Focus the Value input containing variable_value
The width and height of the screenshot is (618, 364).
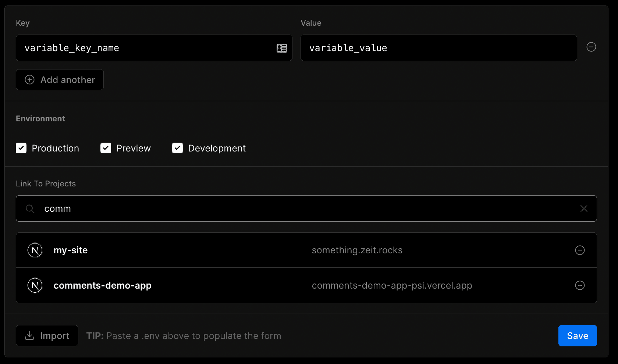[438, 48]
